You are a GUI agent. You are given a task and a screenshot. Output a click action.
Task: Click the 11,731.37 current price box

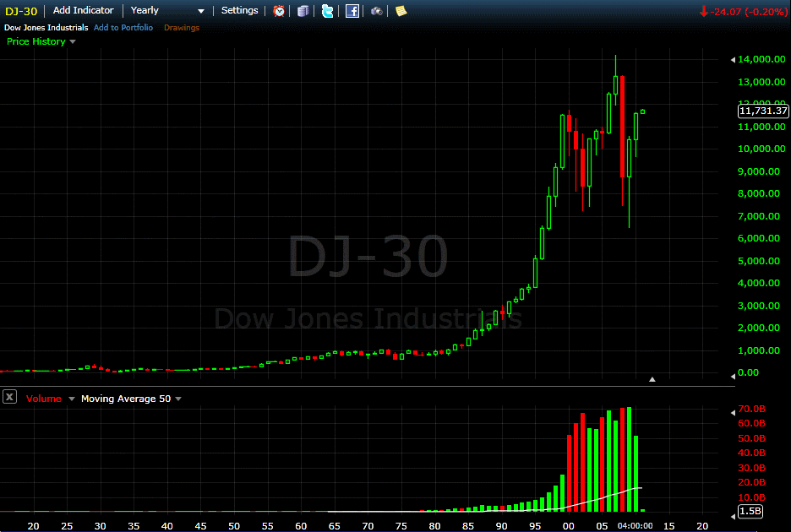point(763,111)
